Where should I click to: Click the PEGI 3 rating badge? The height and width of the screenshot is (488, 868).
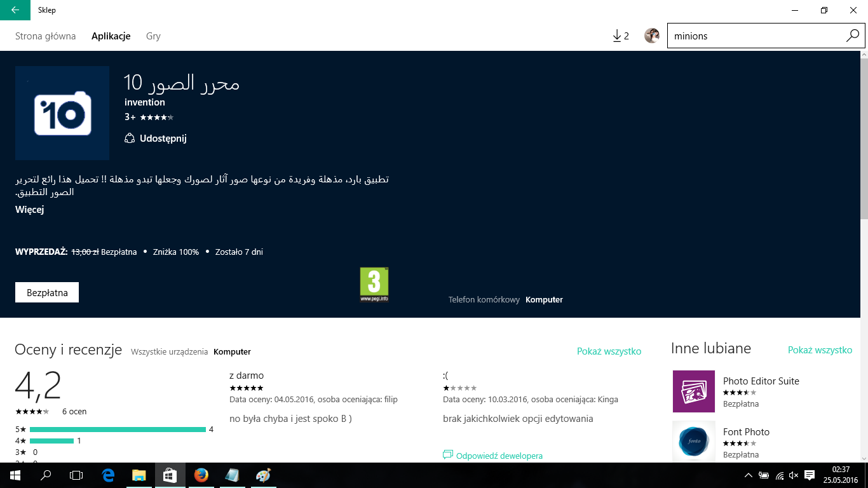(x=374, y=285)
